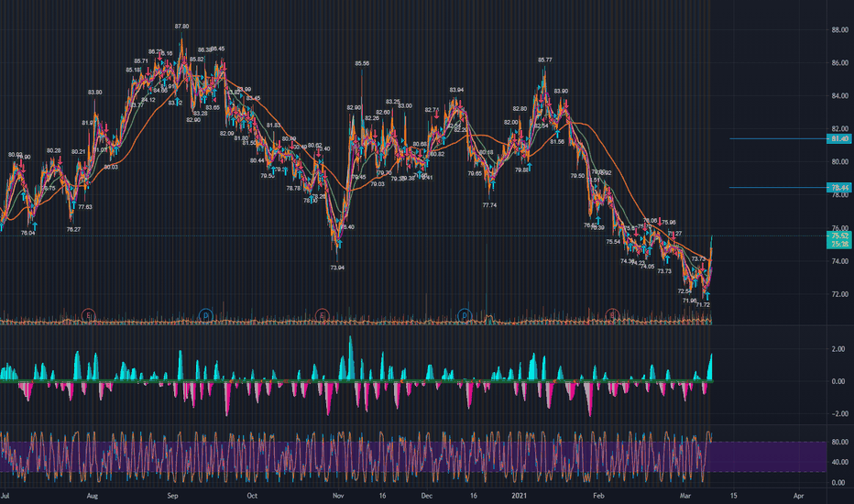Open the mid-December dividend D marker
Image resolution: width=854 pixels, height=504 pixels.
tap(465, 315)
